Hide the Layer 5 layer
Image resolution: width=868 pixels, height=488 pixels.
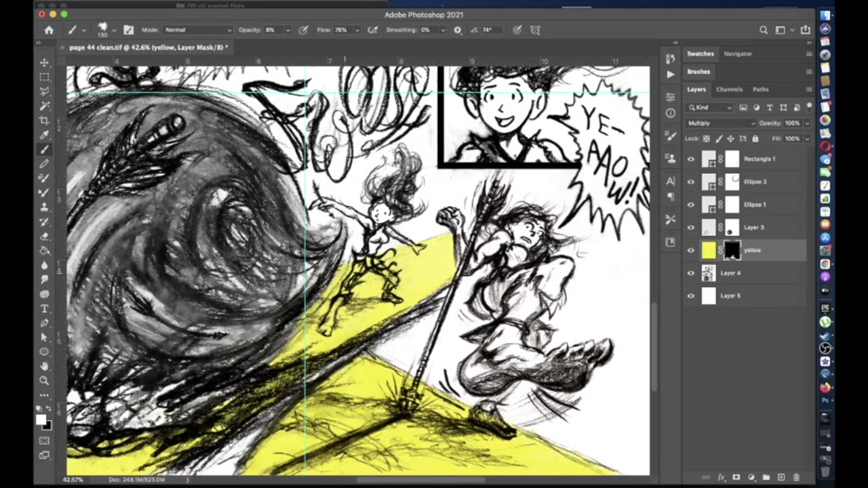691,296
